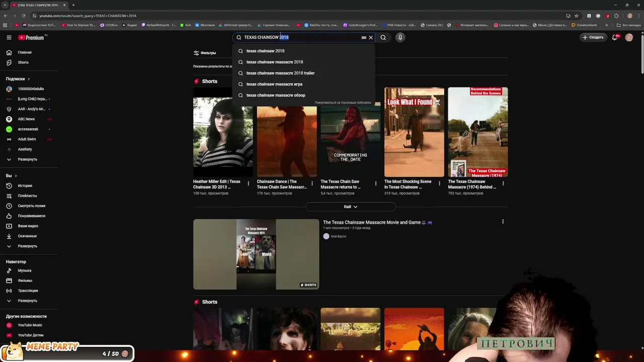This screenshot has width=644, height=362.
Task: Open options menu for Chainsaw Dance short
Action: 312,184
